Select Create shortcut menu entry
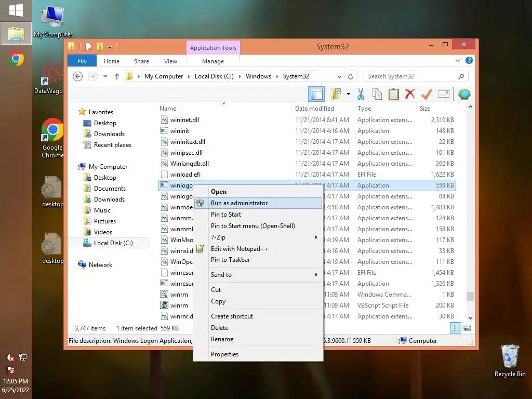Screen dimensions: 532x399 [258, 316]
